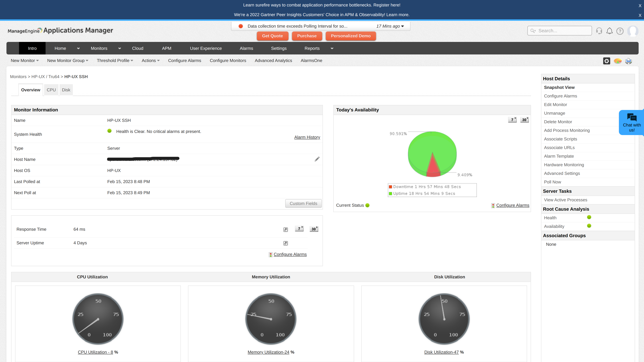644x362 pixels.
Task: Open notifications bell icon
Action: coord(610,31)
